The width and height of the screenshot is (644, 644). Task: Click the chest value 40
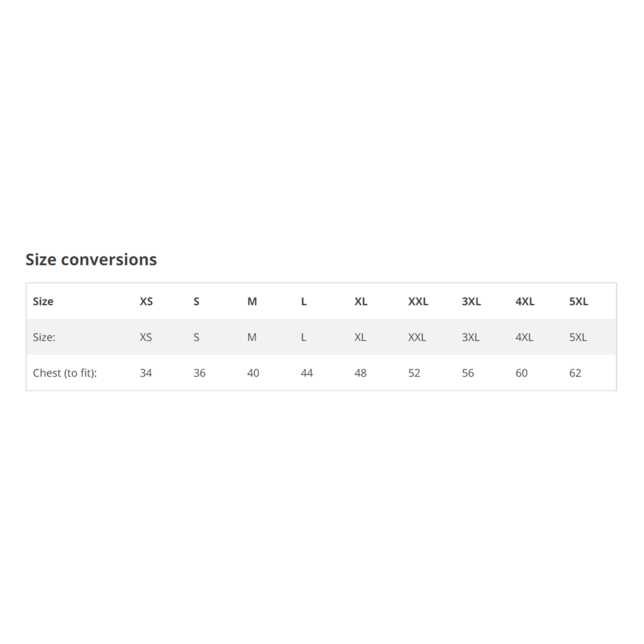pos(253,373)
